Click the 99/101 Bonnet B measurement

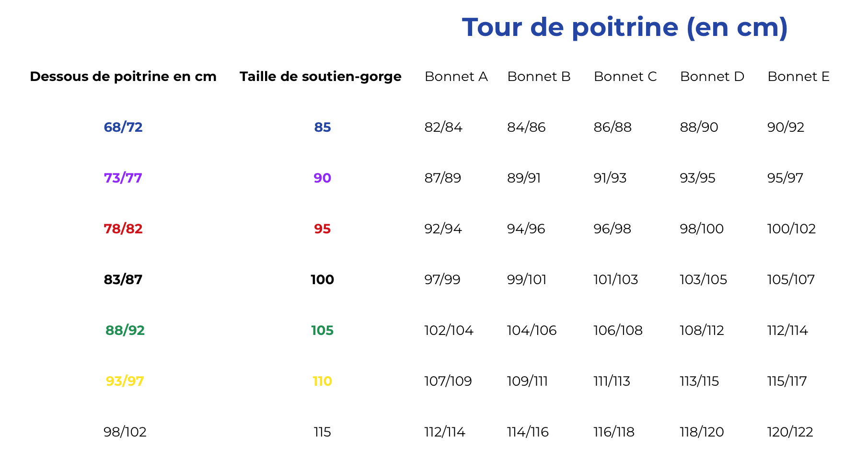point(527,280)
